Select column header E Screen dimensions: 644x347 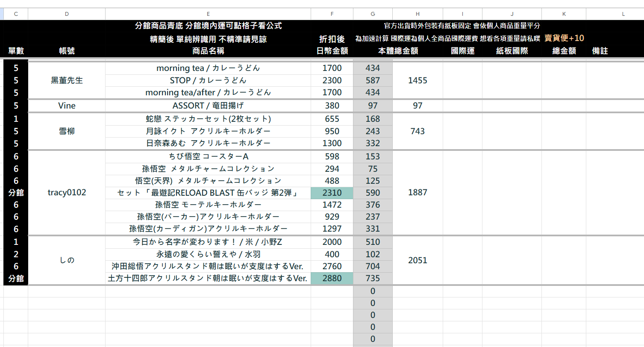click(208, 14)
